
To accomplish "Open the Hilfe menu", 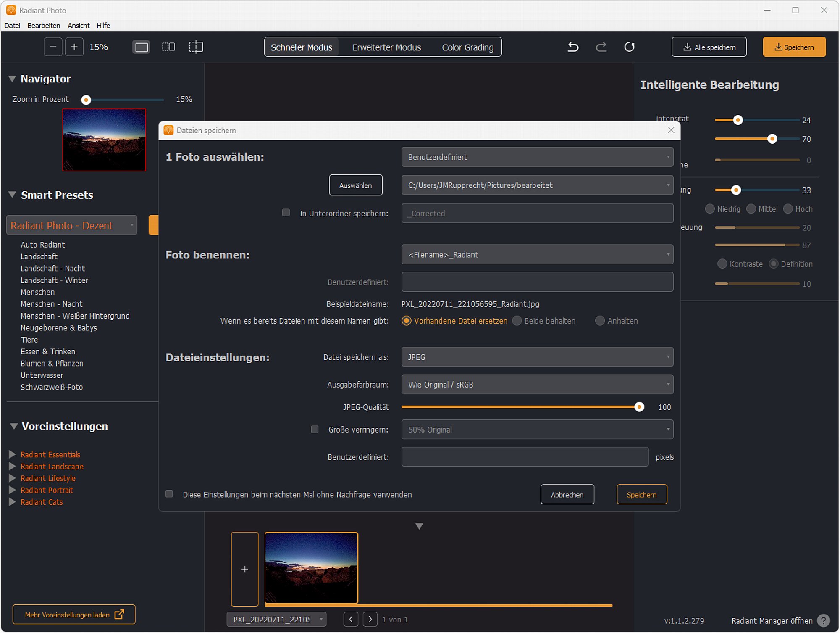I will [x=103, y=26].
